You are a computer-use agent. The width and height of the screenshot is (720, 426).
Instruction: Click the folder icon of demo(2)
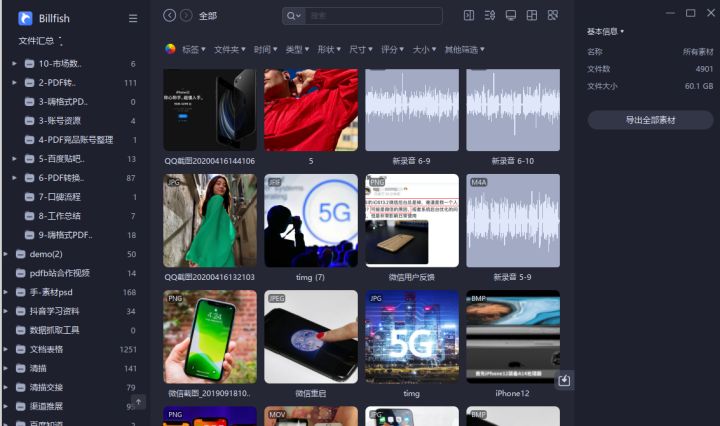coord(21,254)
